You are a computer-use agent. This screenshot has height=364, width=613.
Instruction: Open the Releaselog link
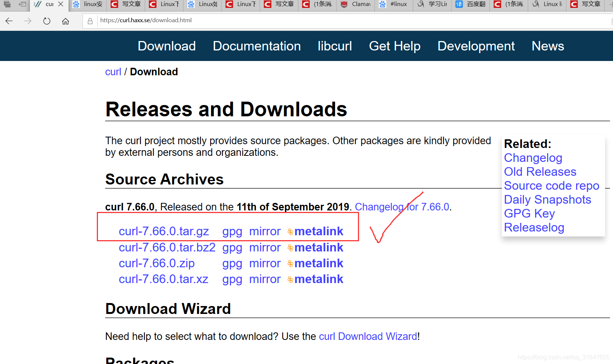pyautogui.click(x=534, y=227)
